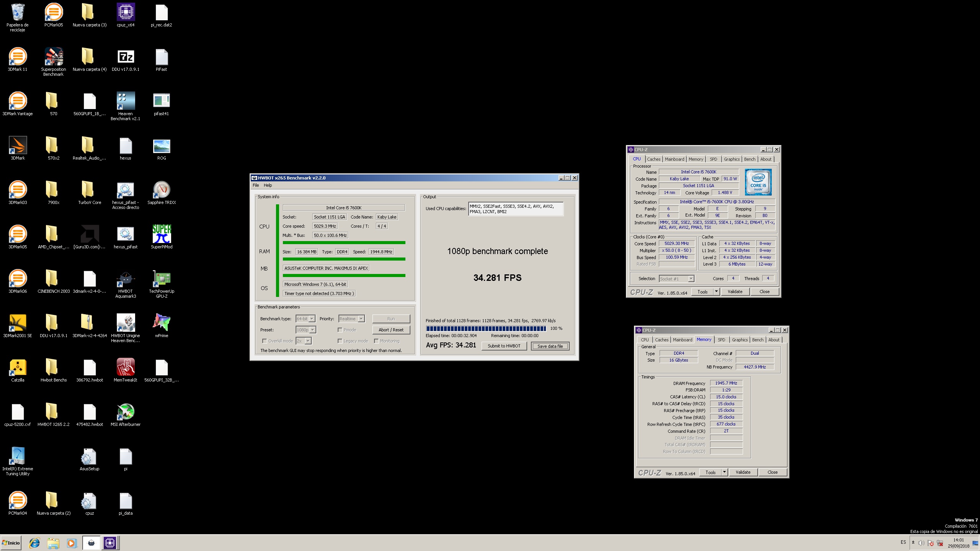980x551 pixels.
Task: Launch DDU v17.0.9.1 7z archive
Action: [x=126, y=60]
